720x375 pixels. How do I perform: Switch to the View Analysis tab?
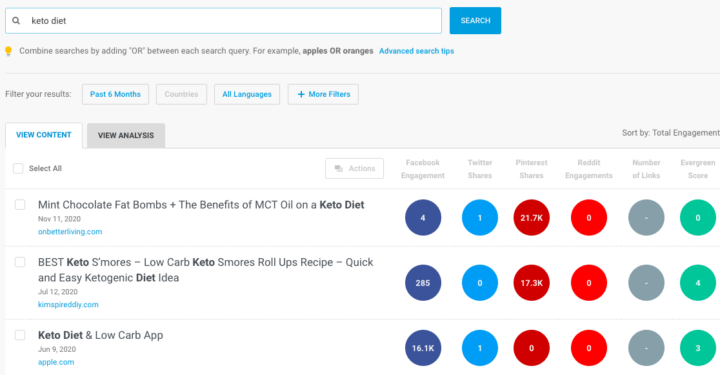[126, 135]
